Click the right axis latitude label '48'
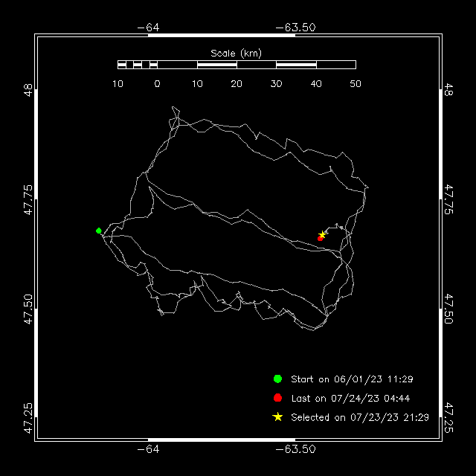The width and height of the screenshot is (476, 476). click(448, 89)
